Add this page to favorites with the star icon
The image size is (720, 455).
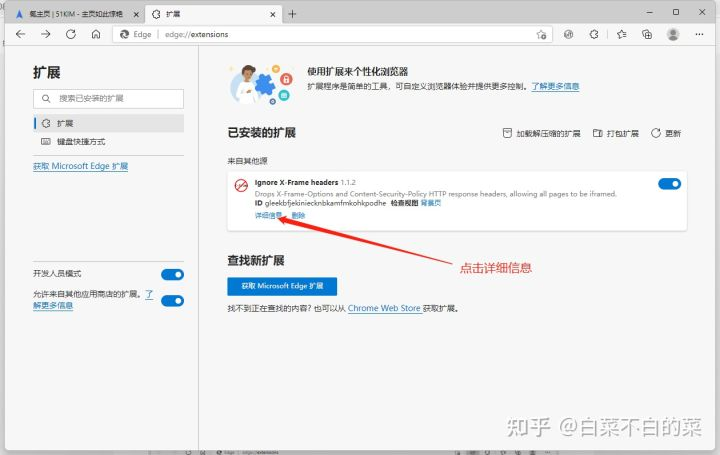(541, 34)
